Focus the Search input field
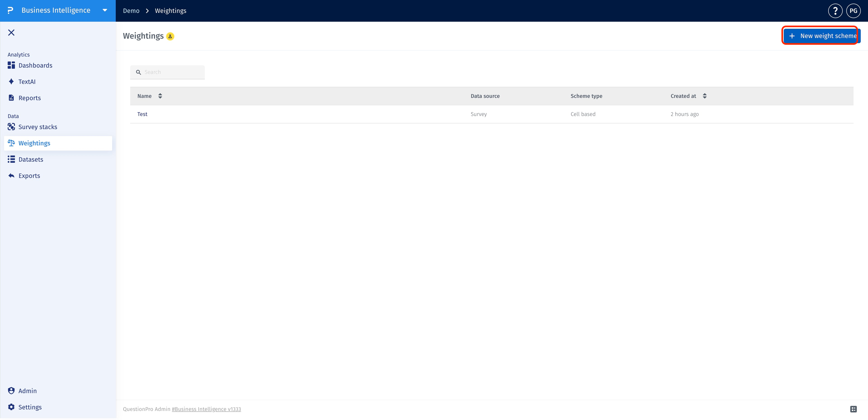The image size is (868, 420). 167,72
